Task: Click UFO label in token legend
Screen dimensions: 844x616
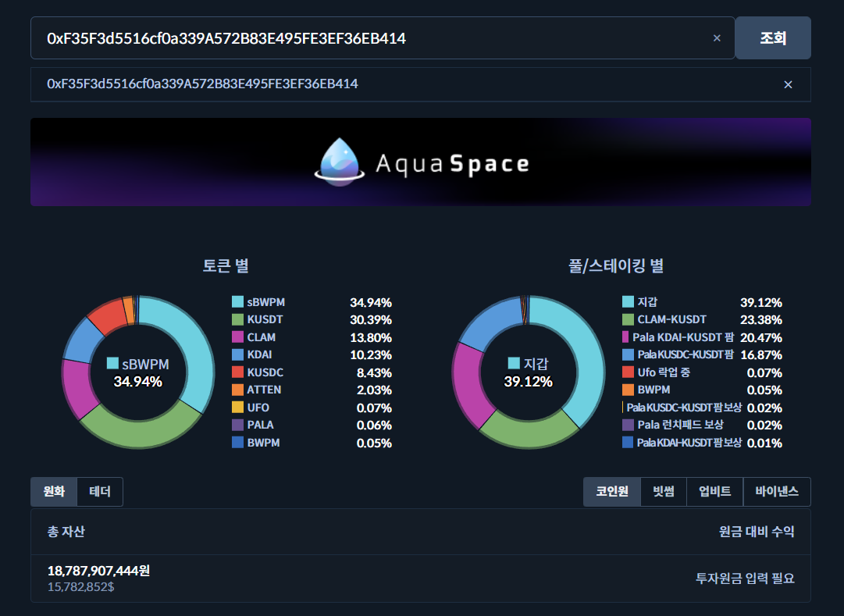Action: (258, 407)
